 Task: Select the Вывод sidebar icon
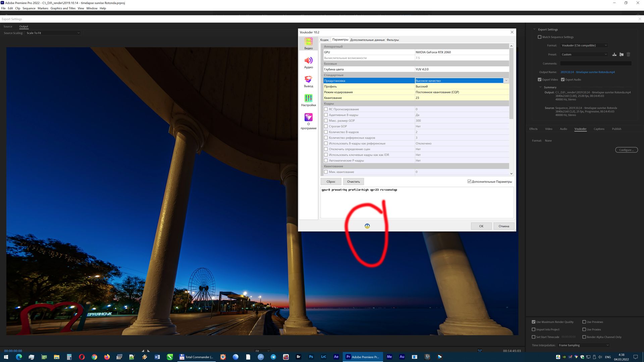pos(308,81)
